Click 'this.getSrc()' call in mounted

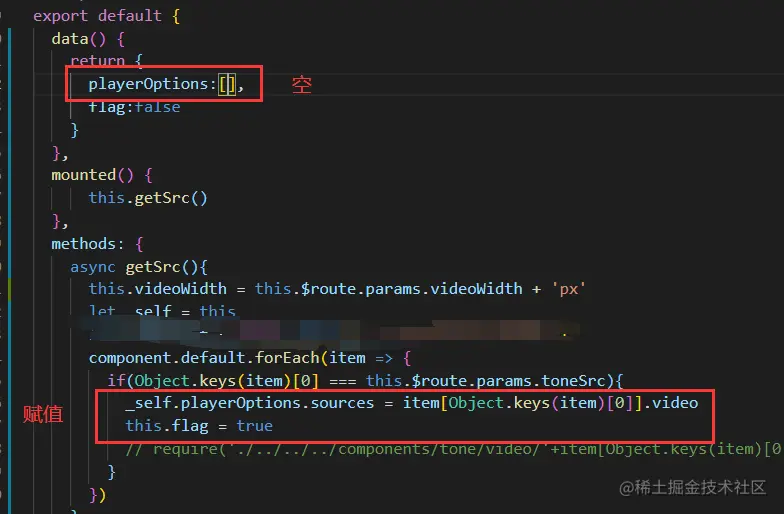[148, 198]
